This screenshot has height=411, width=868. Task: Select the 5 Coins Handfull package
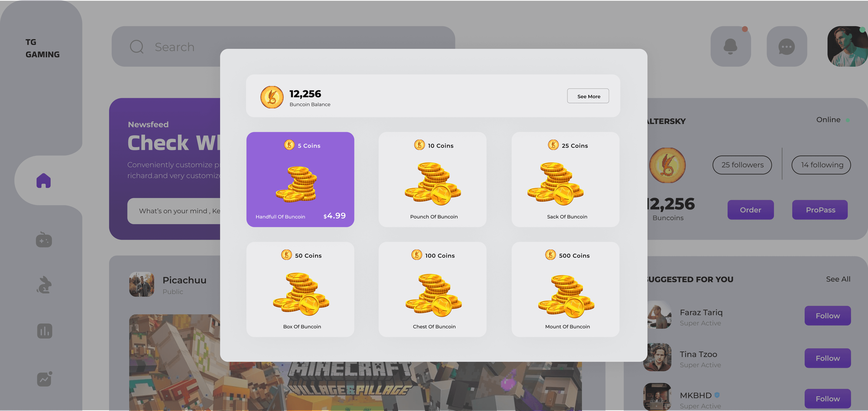pos(300,179)
